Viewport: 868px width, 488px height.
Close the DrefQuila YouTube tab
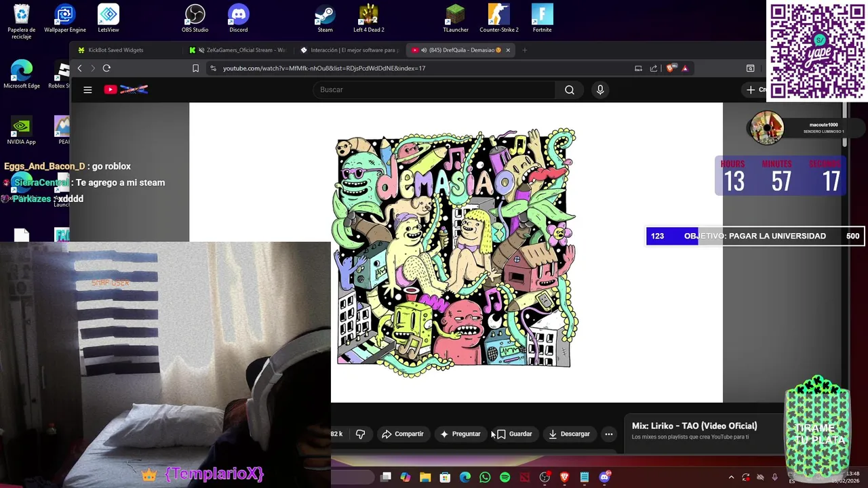[x=508, y=49]
